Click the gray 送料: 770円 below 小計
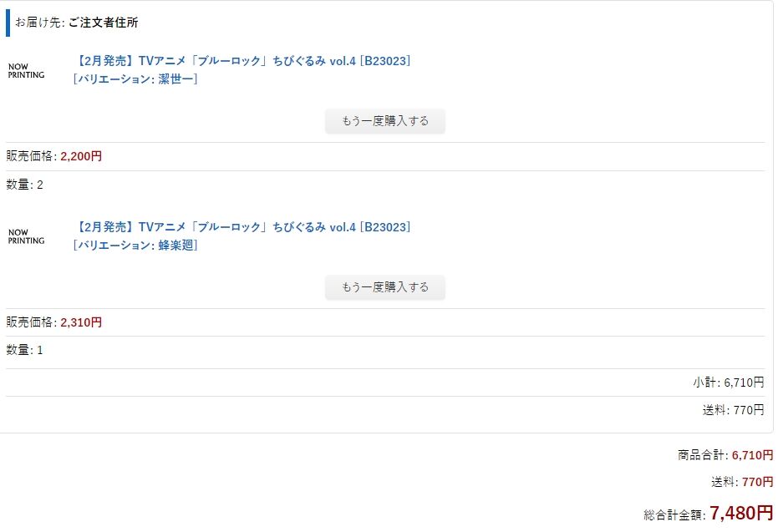This screenshot has width=778, height=532. pyautogui.click(x=734, y=410)
